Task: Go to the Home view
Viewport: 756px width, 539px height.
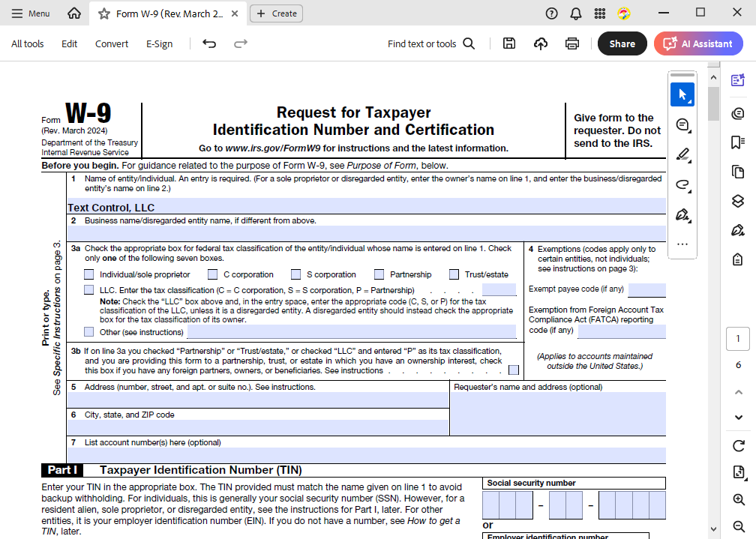Action: coord(74,13)
